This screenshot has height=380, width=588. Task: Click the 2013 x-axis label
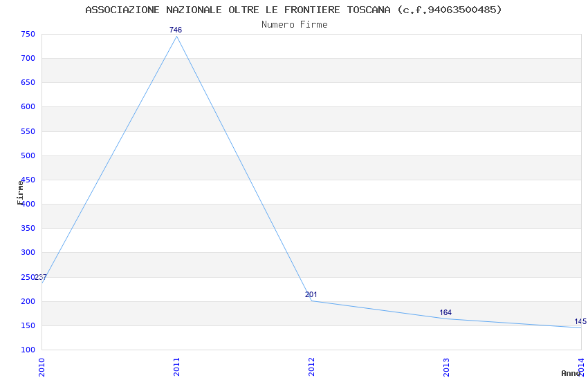(446, 368)
